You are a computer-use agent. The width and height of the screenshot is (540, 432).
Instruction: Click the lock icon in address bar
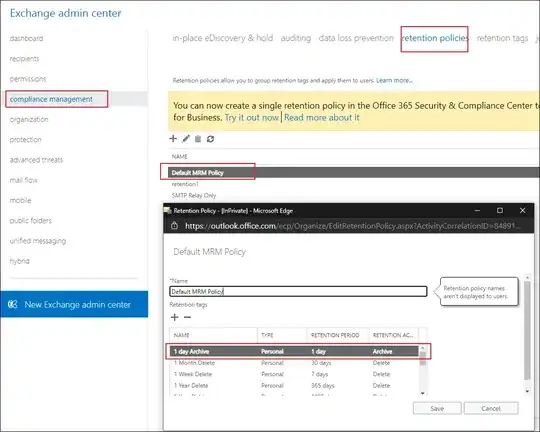pyautogui.click(x=175, y=226)
